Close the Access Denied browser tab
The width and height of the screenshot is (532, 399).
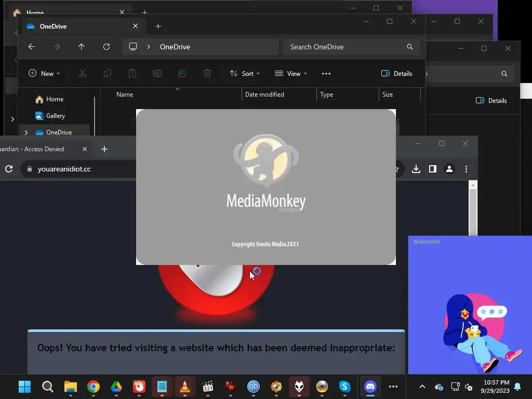tap(85, 149)
